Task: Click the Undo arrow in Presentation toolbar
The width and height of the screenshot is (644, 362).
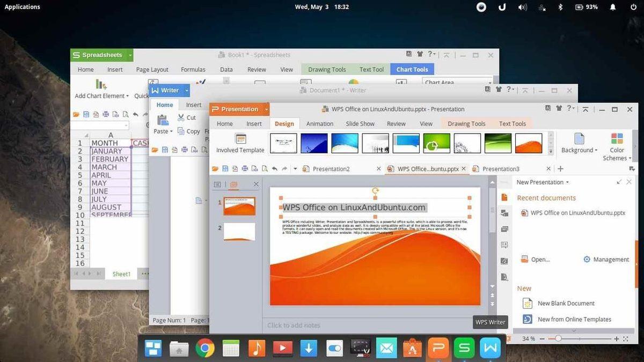Action: [x=275, y=168]
